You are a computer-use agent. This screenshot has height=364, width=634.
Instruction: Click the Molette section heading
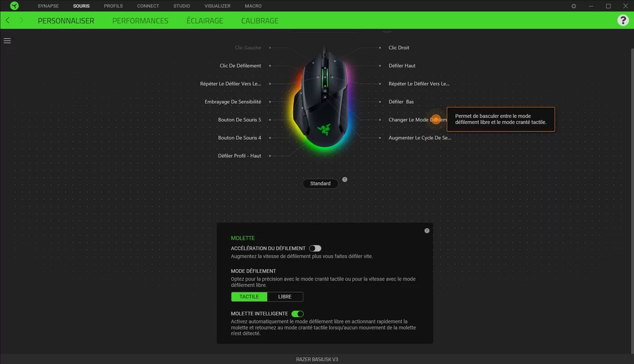(x=243, y=238)
